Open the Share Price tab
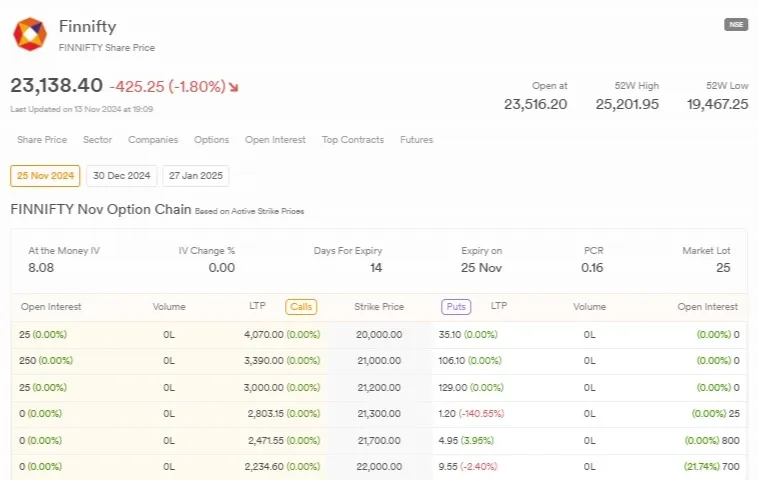 (x=42, y=140)
